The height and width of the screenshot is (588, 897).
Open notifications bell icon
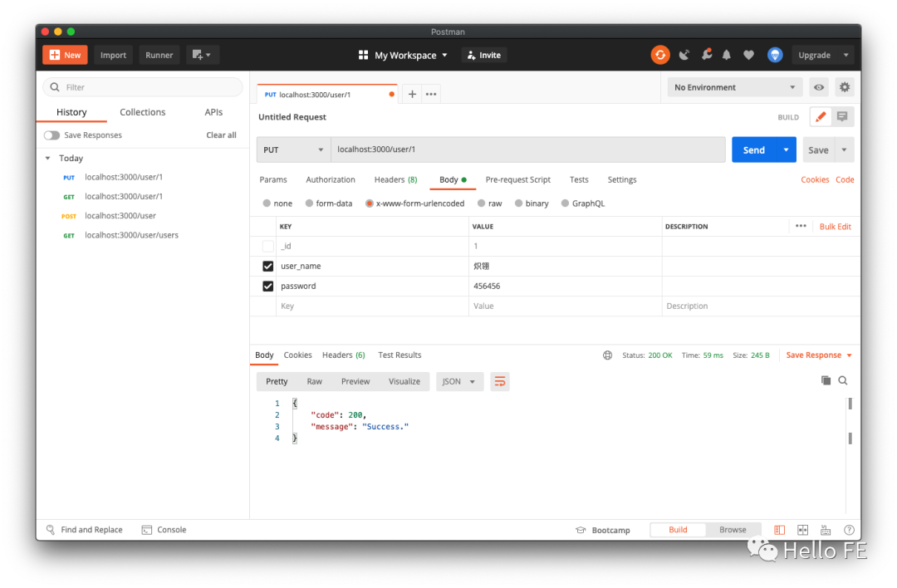click(727, 55)
